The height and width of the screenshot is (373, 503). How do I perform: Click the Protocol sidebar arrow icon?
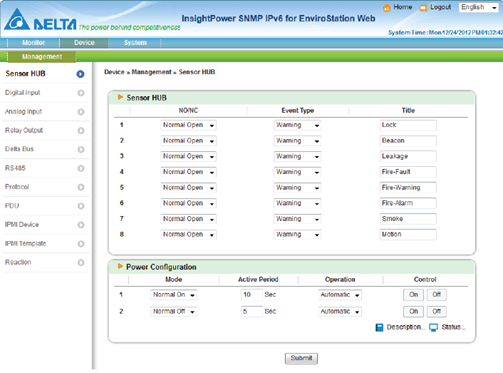81,187
